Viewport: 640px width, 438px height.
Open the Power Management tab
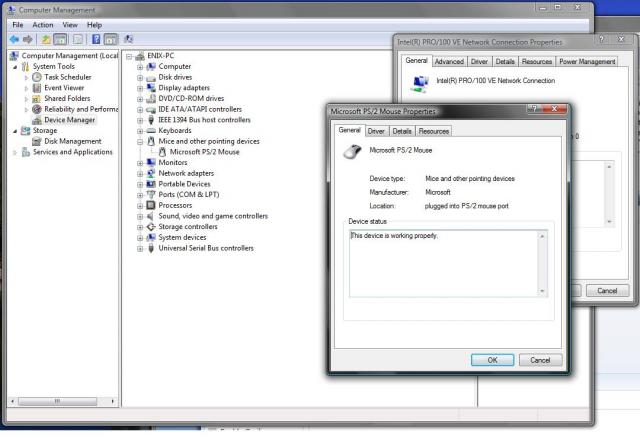click(x=587, y=62)
